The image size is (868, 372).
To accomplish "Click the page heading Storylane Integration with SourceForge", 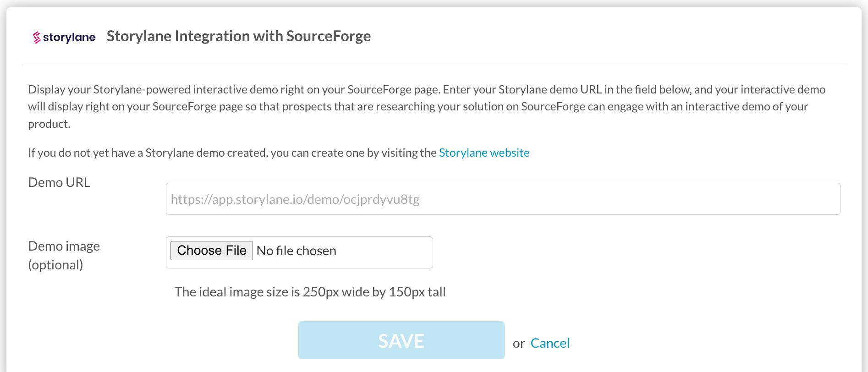I will click(x=239, y=36).
